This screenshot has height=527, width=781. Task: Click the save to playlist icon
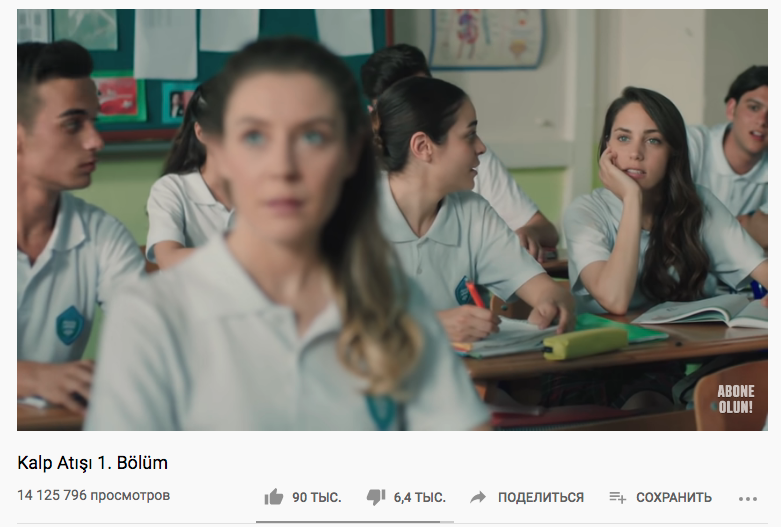tap(618, 497)
